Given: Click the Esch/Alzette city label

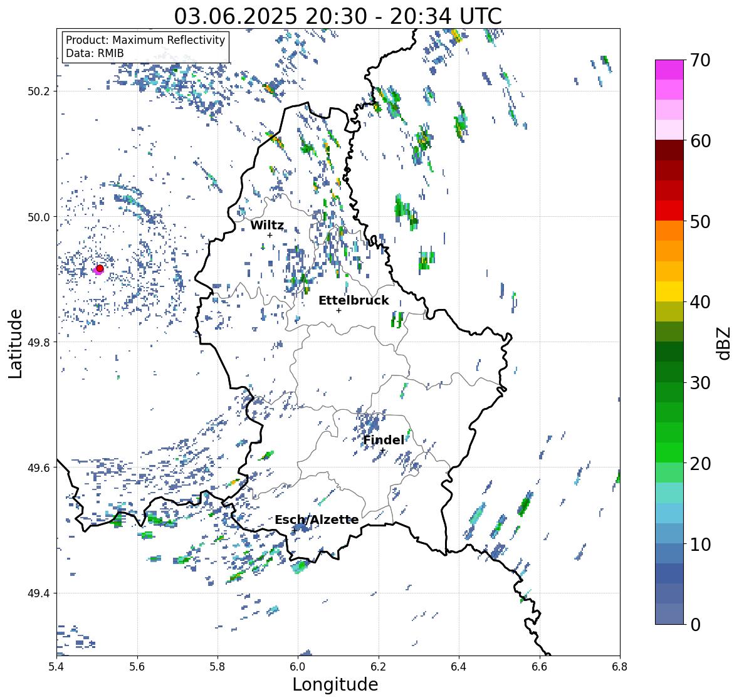Looking at the screenshot, I should [317, 520].
